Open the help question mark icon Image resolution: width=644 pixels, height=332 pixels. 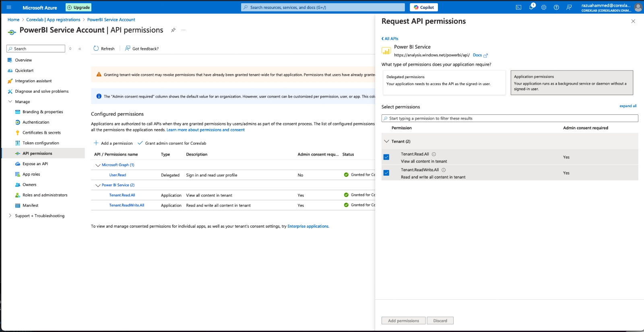(556, 7)
